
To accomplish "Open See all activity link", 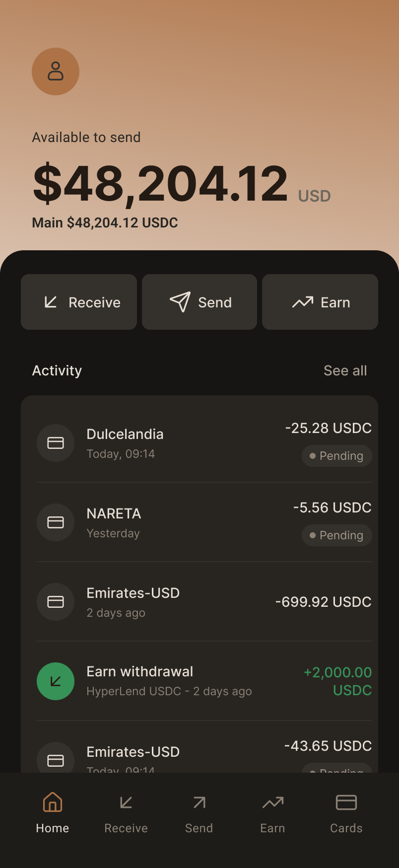I will pyautogui.click(x=345, y=370).
